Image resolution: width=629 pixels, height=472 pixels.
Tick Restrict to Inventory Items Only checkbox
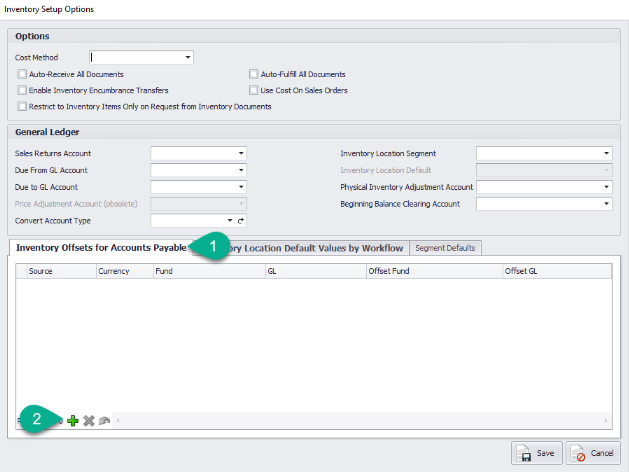[x=23, y=106]
